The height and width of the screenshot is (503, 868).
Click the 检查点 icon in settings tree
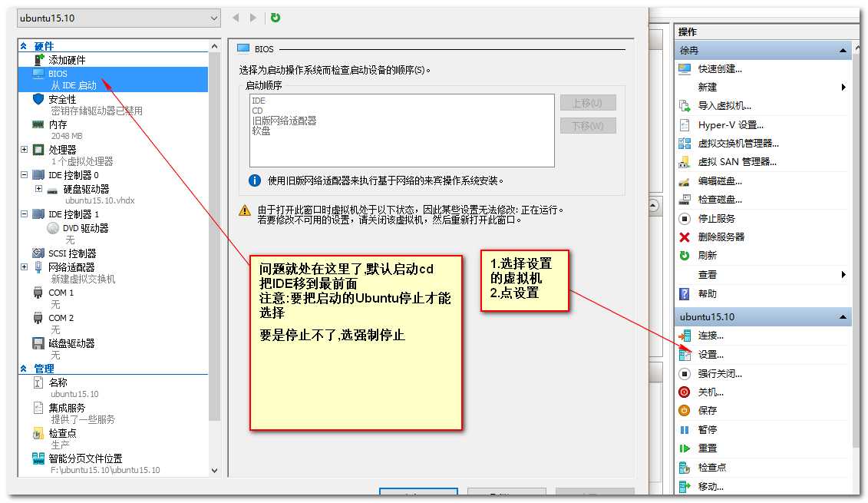38,433
